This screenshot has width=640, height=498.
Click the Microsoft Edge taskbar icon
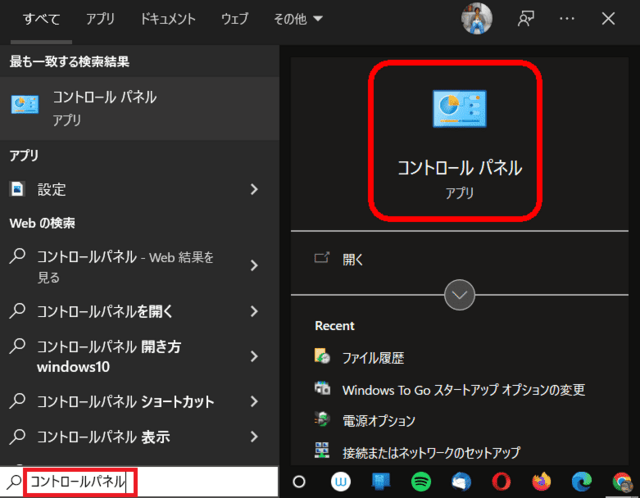pyautogui.click(x=582, y=481)
